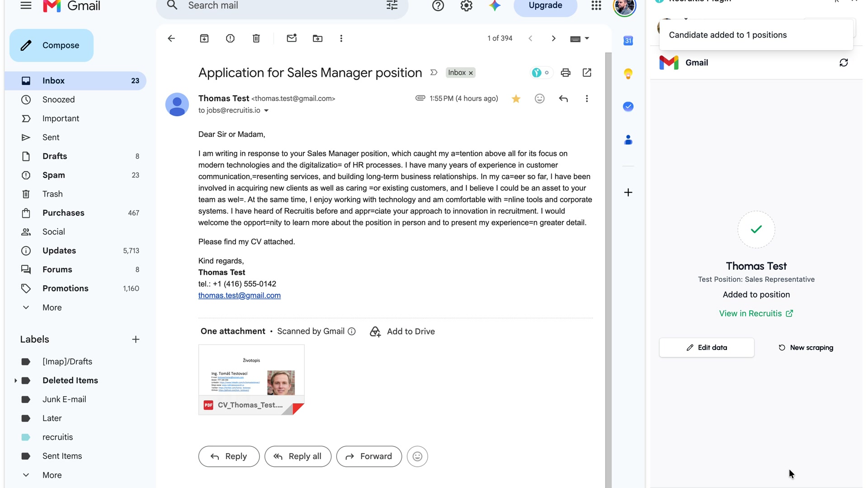Open Google Contacts side panel
Screen dimensions: 868x488
628,140
